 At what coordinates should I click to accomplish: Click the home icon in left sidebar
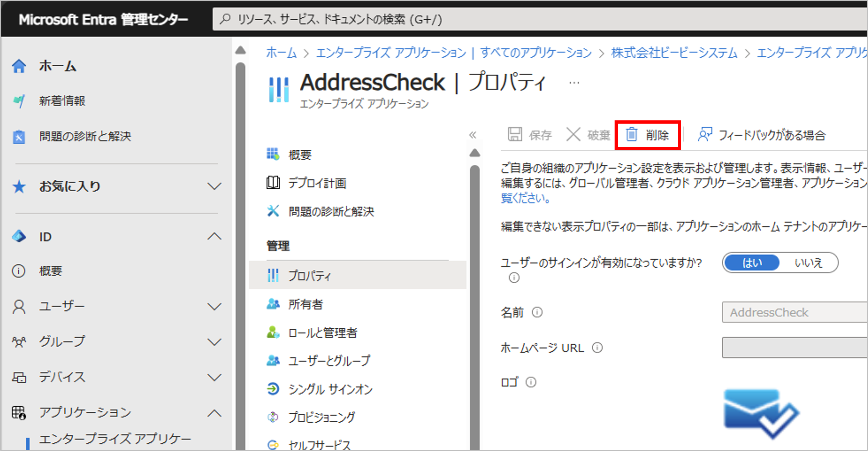[x=19, y=66]
